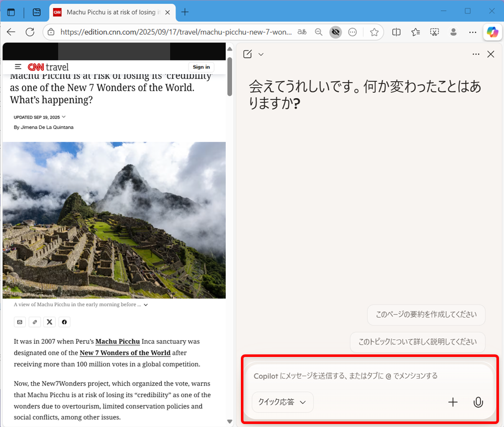Add page to favorites with the star icon

pyautogui.click(x=374, y=32)
